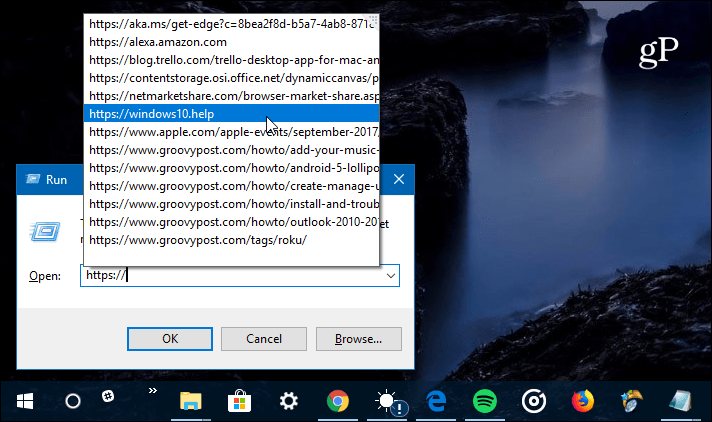Select groovypost outlook-2010 URL entry
This screenshot has width=712, height=422.
click(231, 222)
